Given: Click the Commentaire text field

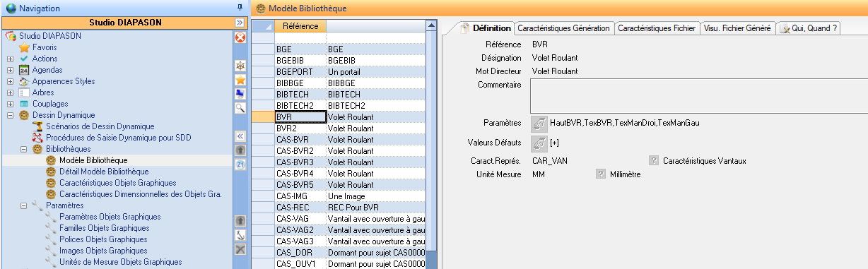Looking at the screenshot, I should 697,95.
